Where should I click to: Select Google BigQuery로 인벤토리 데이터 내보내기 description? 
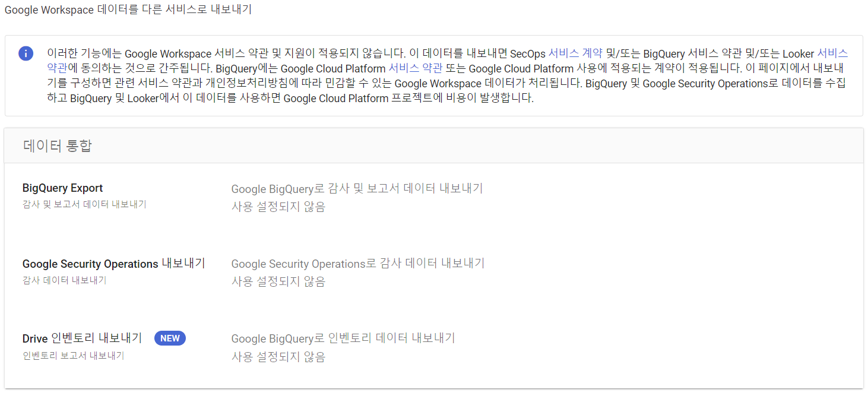(343, 338)
